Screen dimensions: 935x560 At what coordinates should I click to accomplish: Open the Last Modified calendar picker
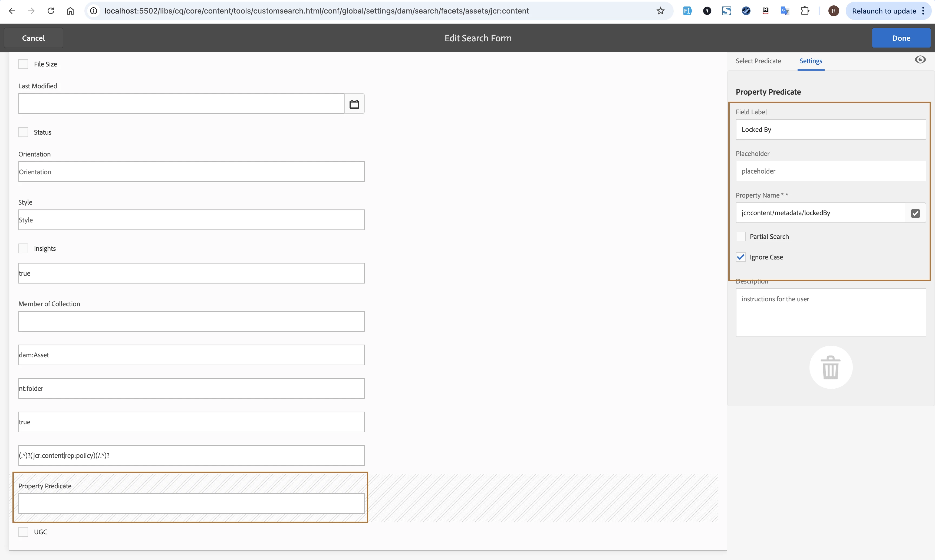pyautogui.click(x=354, y=104)
